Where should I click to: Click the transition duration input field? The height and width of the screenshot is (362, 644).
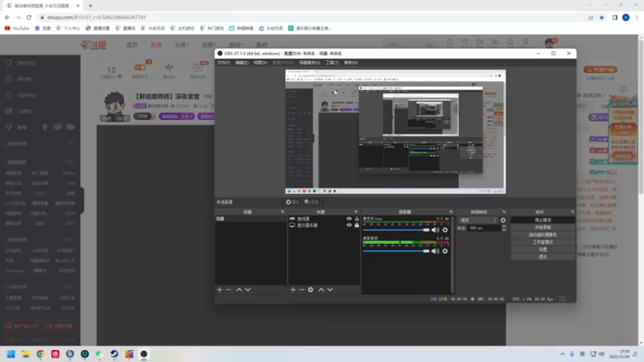coord(484,228)
